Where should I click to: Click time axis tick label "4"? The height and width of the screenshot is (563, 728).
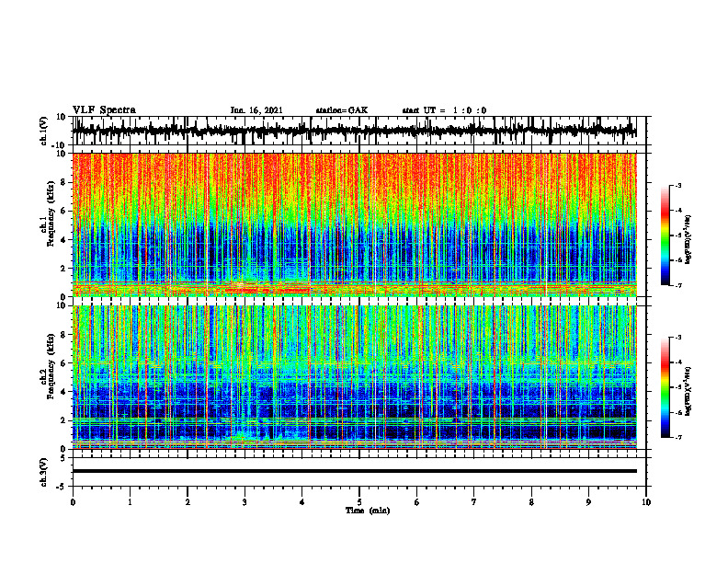[302, 502]
